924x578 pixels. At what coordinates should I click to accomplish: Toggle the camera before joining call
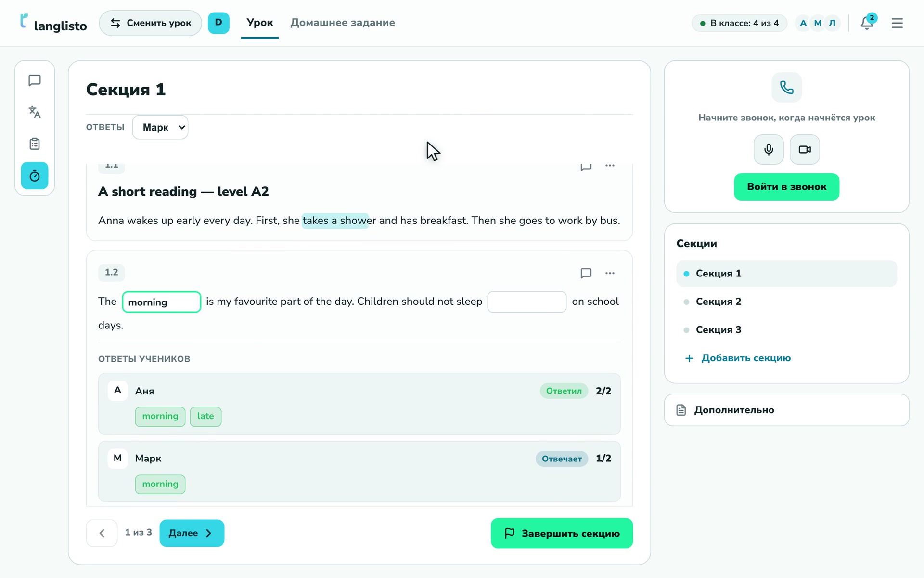[805, 149]
